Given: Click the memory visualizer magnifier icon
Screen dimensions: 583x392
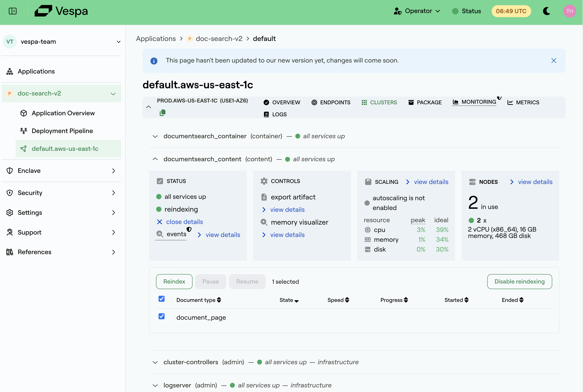Looking at the screenshot, I should point(264,222).
